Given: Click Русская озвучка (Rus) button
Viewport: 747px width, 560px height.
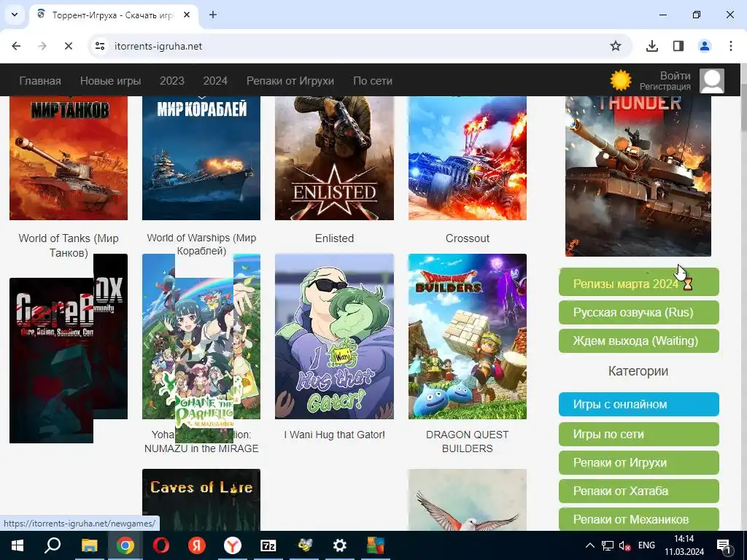Looking at the screenshot, I should click(x=639, y=312).
